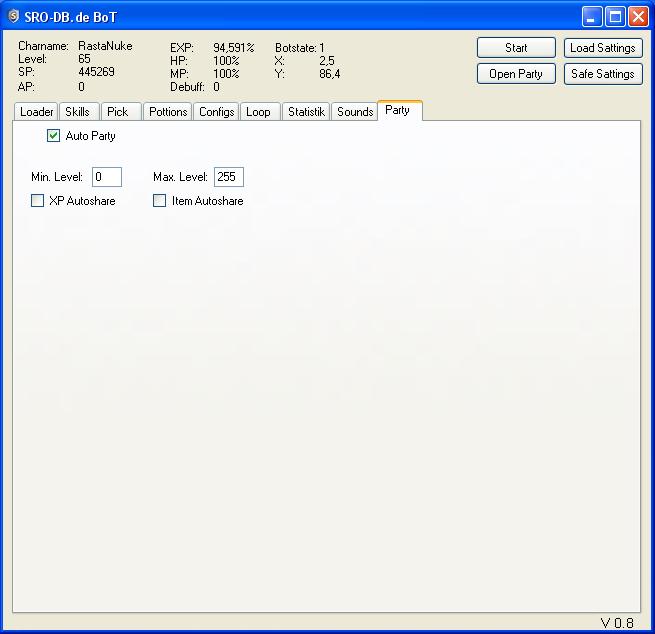View the Statistik tab
655x634 pixels.
point(306,112)
